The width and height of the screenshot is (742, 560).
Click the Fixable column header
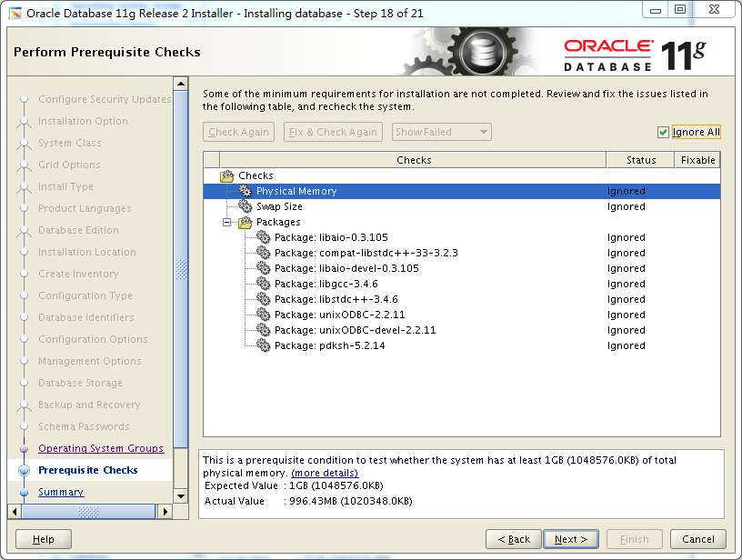click(697, 160)
